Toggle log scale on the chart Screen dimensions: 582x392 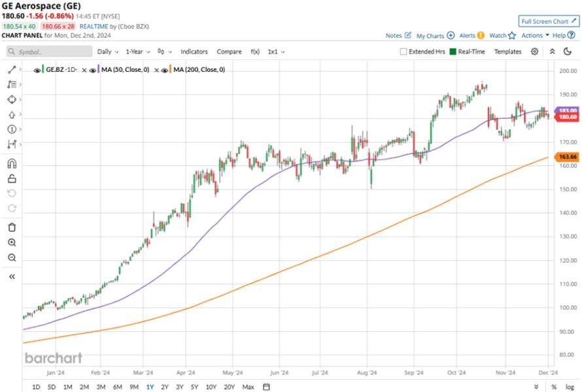click(570, 387)
